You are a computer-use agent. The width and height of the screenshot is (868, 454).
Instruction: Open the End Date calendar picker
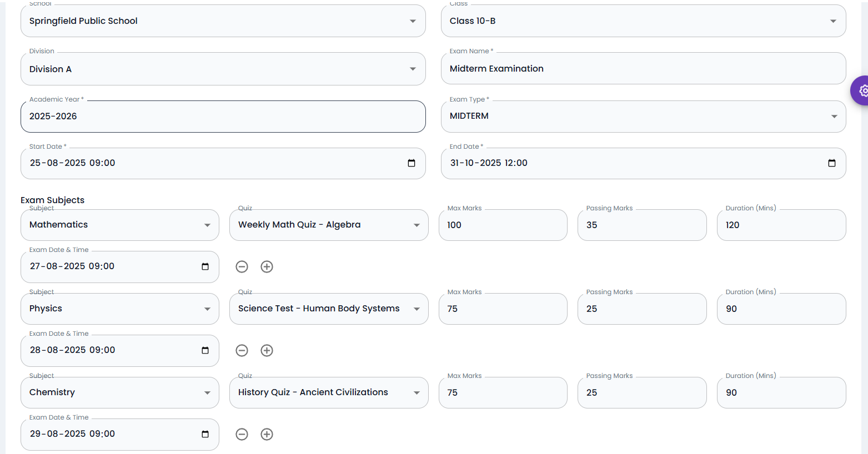tap(832, 163)
